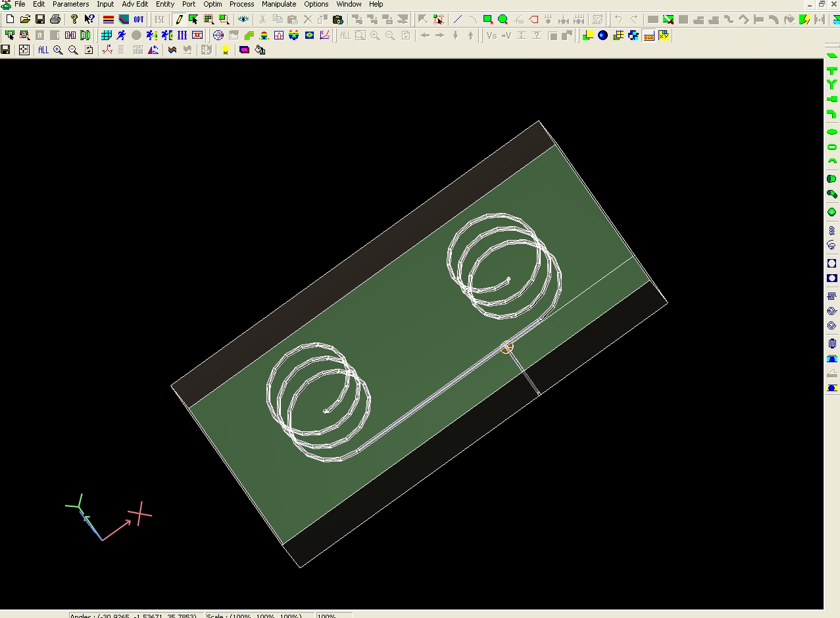Insert solid green ellipse from side toolbar
This screenshot has height=618, width=840.
tap(832, 132)
